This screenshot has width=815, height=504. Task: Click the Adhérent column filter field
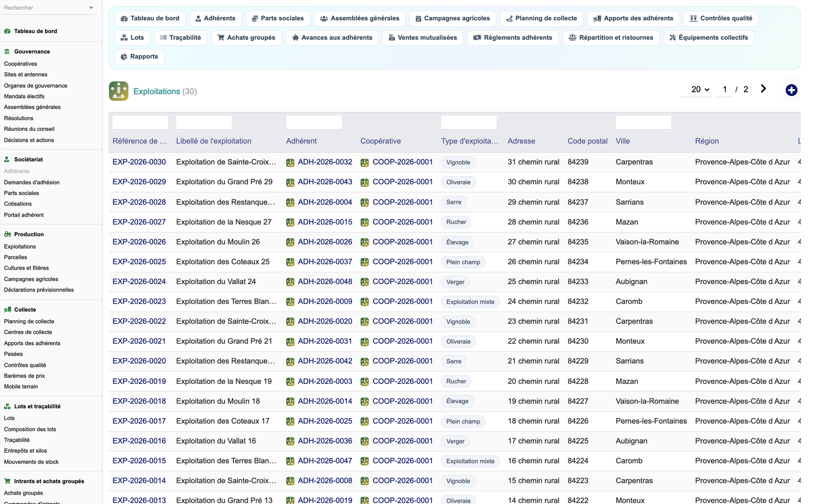tap(314, 122)
